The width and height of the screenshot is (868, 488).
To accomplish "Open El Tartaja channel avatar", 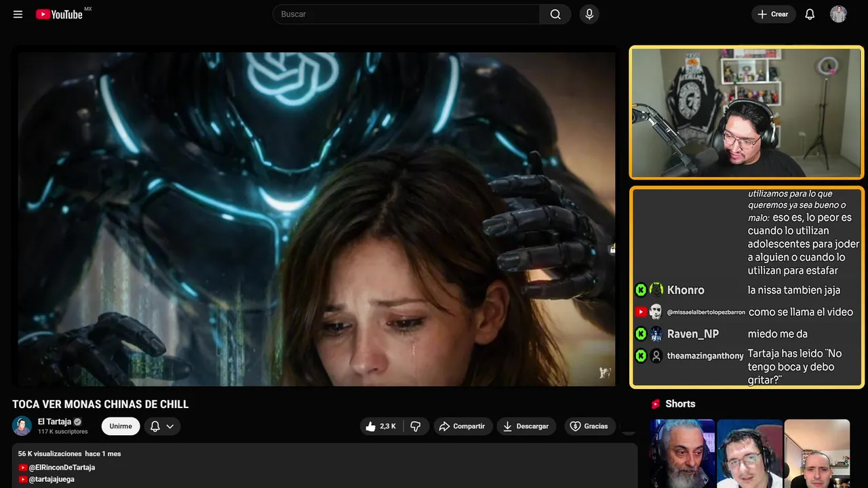I will click(22, 426).
